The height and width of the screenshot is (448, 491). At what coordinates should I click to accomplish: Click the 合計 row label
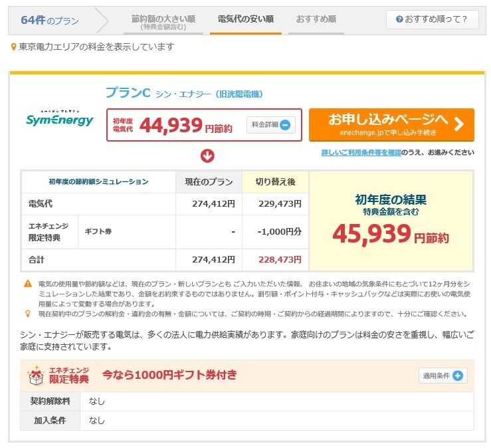coord(37,260)
